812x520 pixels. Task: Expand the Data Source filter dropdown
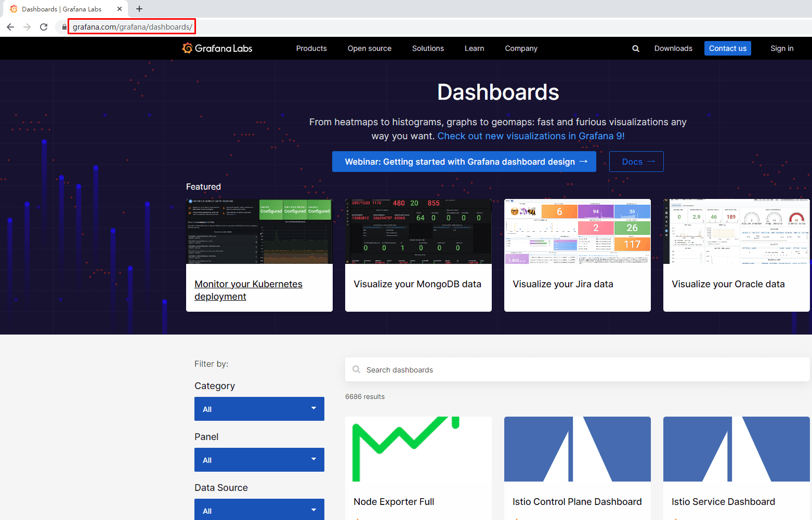point(259,510)
